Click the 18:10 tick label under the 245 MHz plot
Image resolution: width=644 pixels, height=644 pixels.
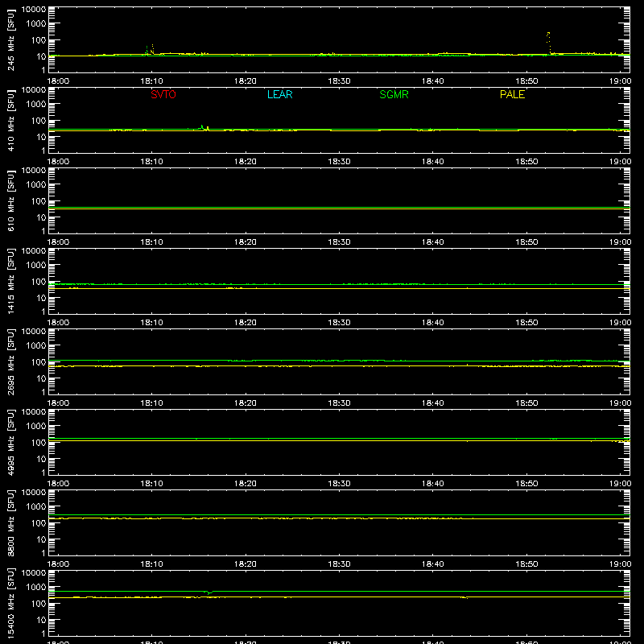152,81
